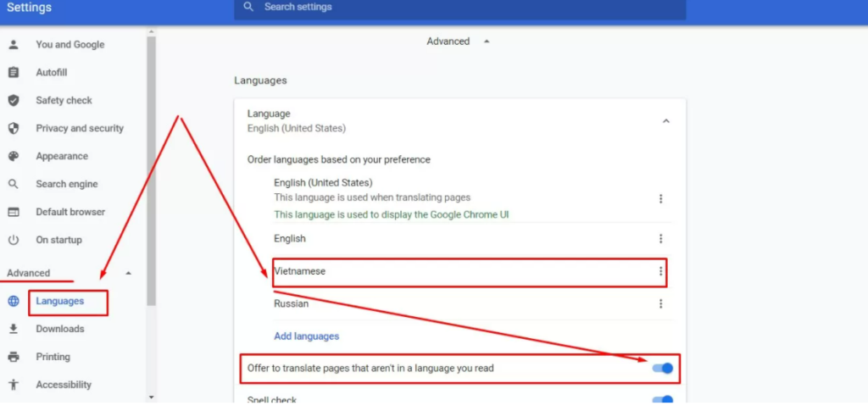Click the Russian language row text
Viewport: 868px width, 411px height.
pyautogui.click(x=292, y=303)
